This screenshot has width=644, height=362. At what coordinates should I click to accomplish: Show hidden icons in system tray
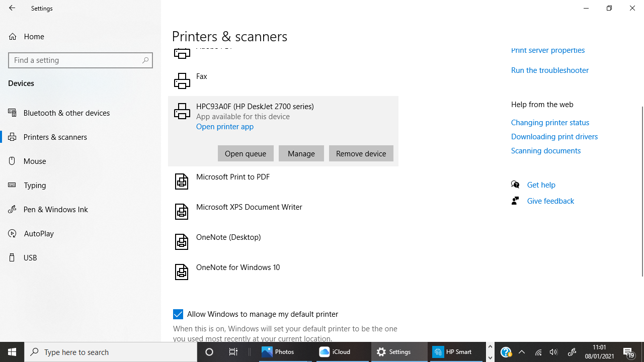click(521, 352)
